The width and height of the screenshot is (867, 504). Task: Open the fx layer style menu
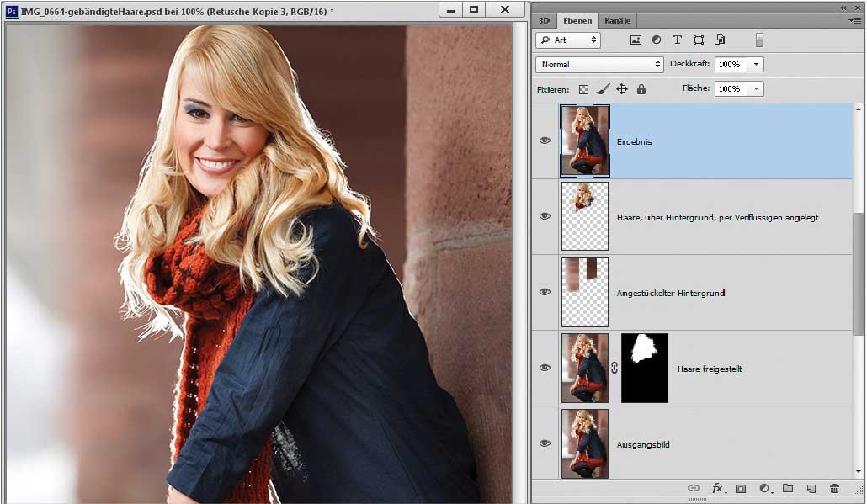click(x=718, y=488)
